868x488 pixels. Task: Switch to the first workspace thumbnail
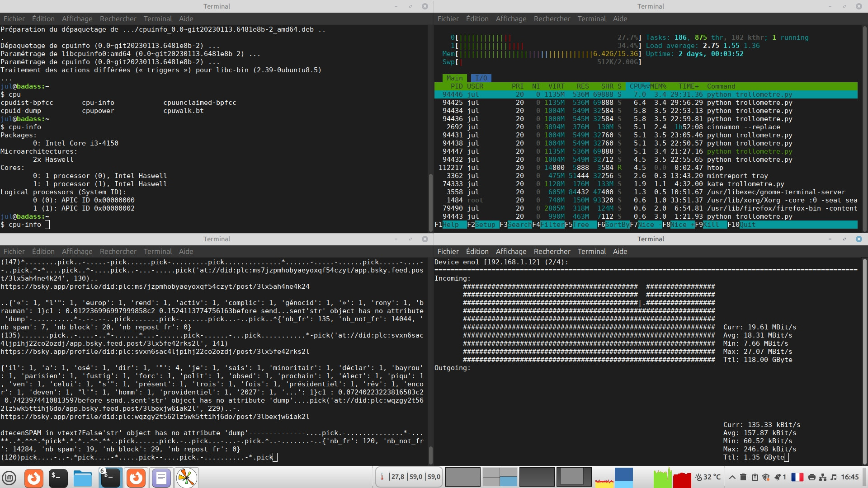[462, 477]
